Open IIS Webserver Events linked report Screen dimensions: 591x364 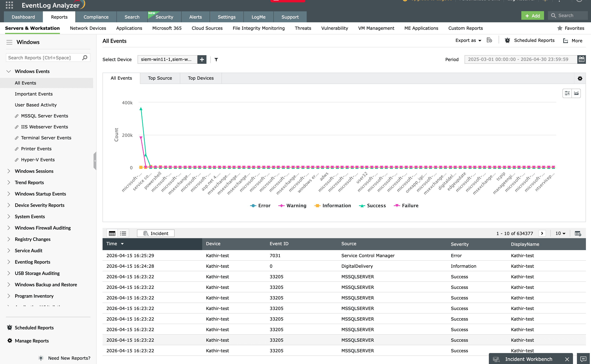45,127
